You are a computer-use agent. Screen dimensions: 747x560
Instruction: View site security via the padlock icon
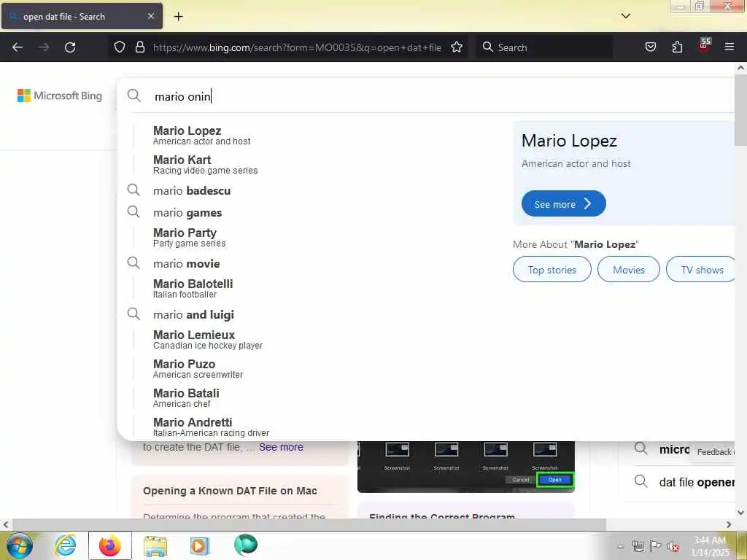pos(139,47)
